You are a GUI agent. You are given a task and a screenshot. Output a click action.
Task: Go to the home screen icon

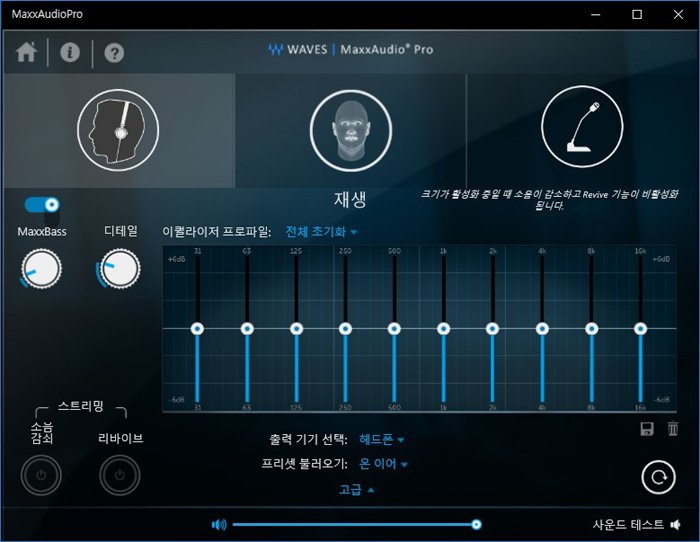(26, 52)
